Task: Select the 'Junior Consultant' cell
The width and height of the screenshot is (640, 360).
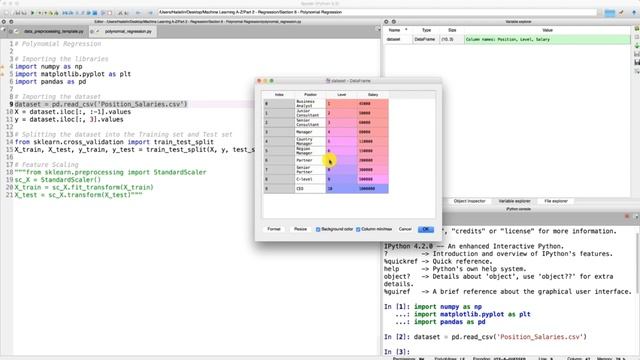Action: click(310, 113)
